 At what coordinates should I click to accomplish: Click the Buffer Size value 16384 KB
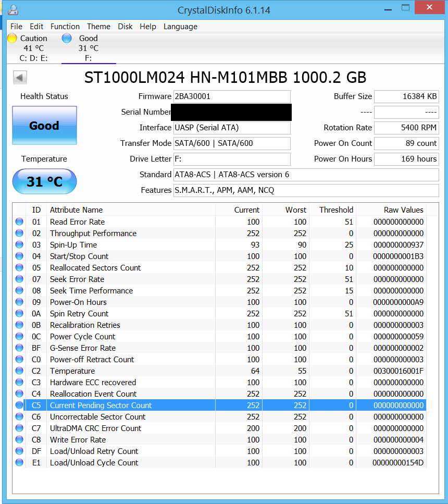(x=406, y=96)
